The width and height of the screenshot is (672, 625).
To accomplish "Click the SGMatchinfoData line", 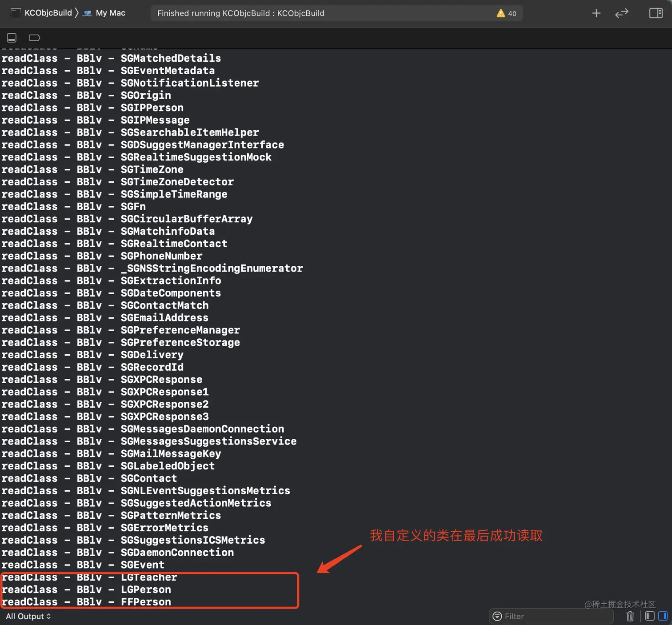I will [x=108, y=232].
